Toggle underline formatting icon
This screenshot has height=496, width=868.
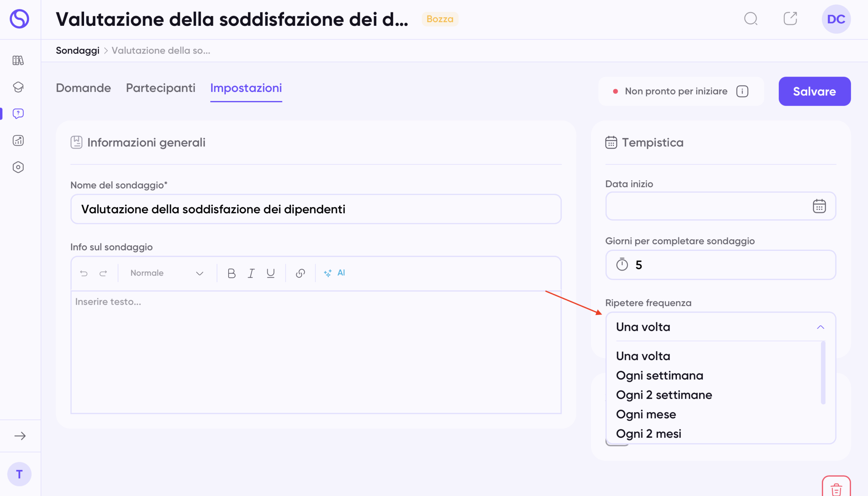coord(271,273)
